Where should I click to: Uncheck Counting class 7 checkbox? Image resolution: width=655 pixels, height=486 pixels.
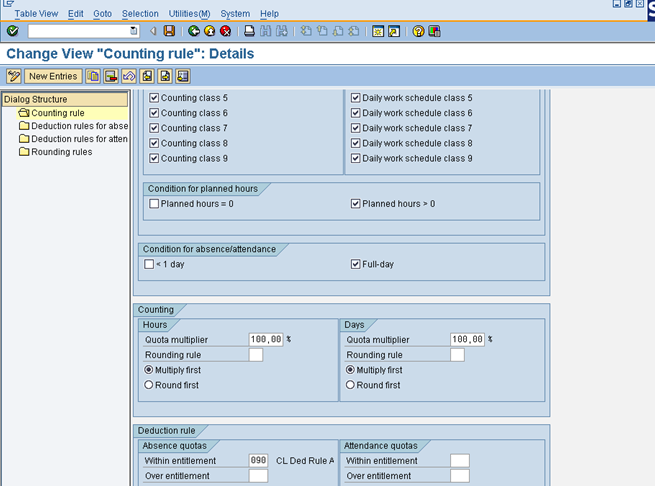point(154,128)
